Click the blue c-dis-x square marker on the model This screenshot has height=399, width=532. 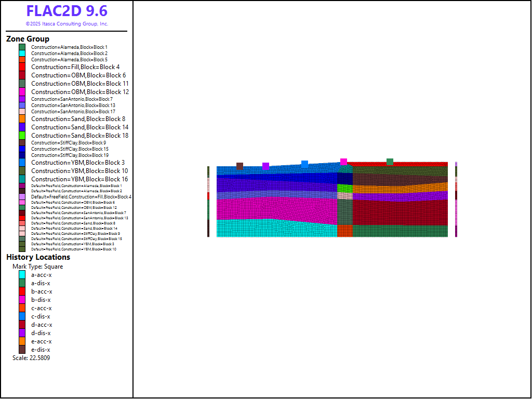click(304, 164)
